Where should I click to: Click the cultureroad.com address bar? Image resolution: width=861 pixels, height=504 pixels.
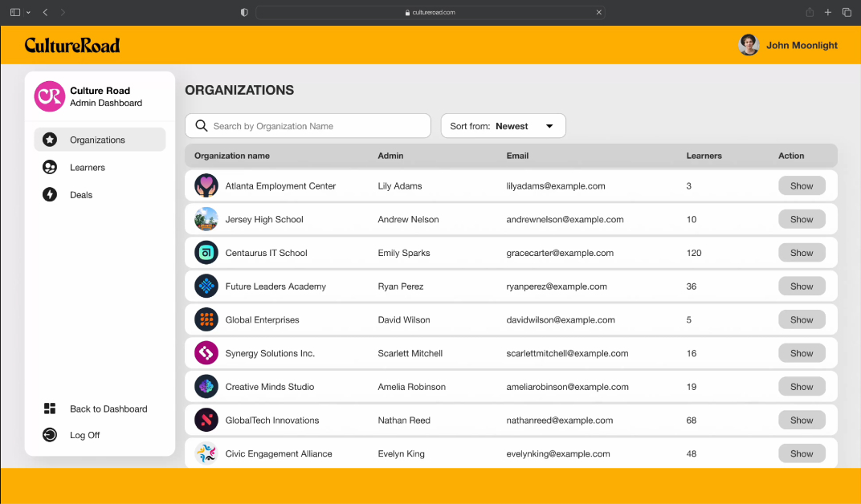(x=430, y=12)
